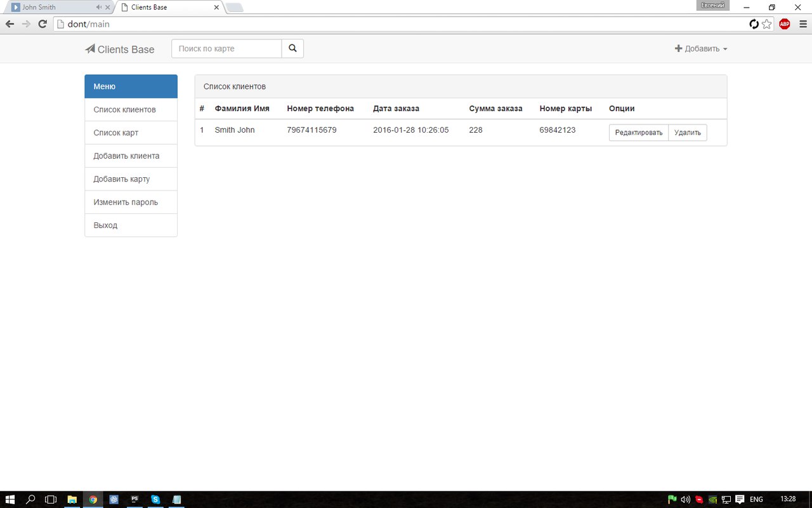This screenshot has height=508, width=812.
Task: Open Список клиентов in sidebar menu
Action: pos(131,110)
